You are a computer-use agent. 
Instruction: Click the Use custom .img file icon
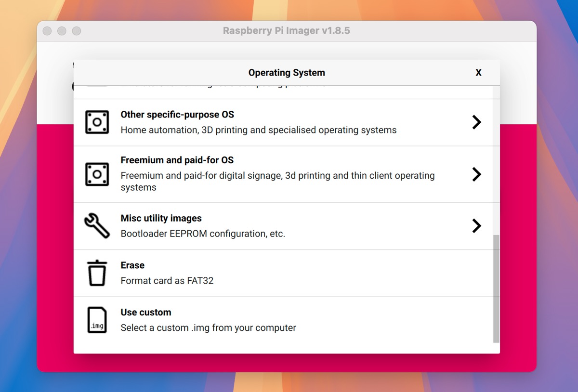(97, 320)
